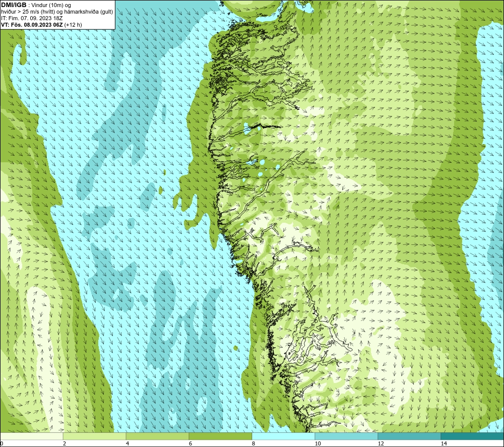Click the 'IT: Fim. 07. 09. 2023 18Z' line
The width and height of the screenshot is (504, 447).
(32, 18)
